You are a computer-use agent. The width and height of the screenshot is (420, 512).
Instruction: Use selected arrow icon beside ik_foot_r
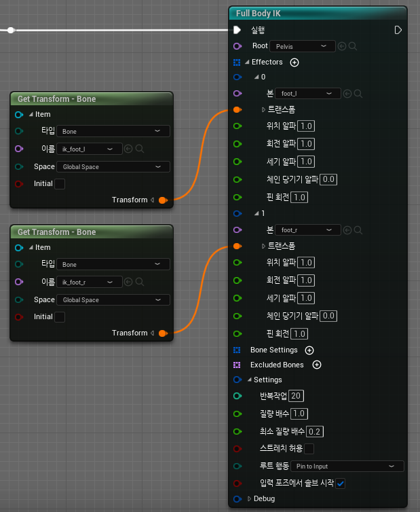pyautogui.click(x=128, y=282)
